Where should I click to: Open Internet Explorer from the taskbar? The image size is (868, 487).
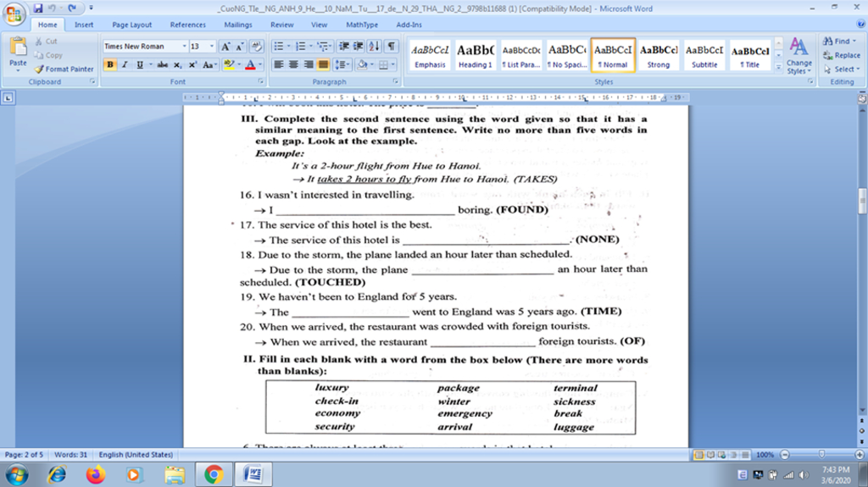(57, 474)
